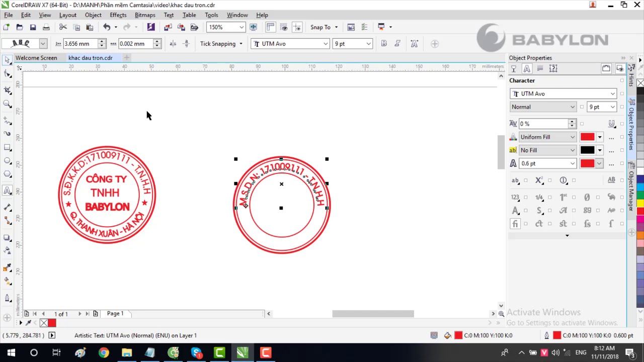
Task: Open the Paragraph section in Object Properties
Action: pos(540,68)
